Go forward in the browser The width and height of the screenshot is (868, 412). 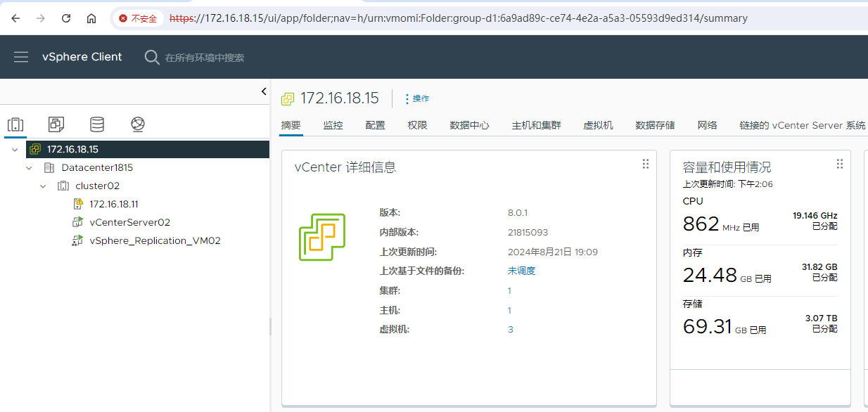(41, 18)
